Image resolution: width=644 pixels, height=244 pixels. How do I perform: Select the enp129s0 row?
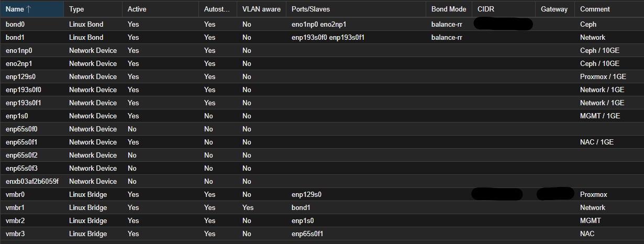20,77
